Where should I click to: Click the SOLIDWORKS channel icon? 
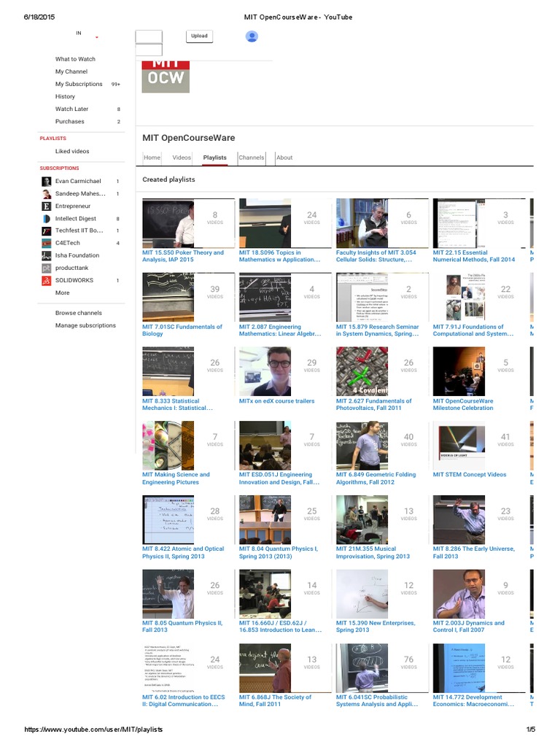click(x=46, y=280)
